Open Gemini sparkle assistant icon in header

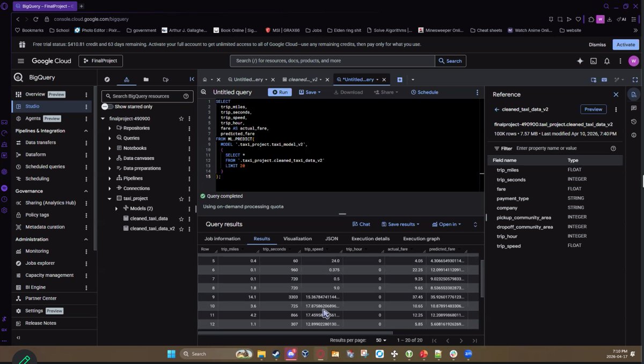[x=580, y=61]
